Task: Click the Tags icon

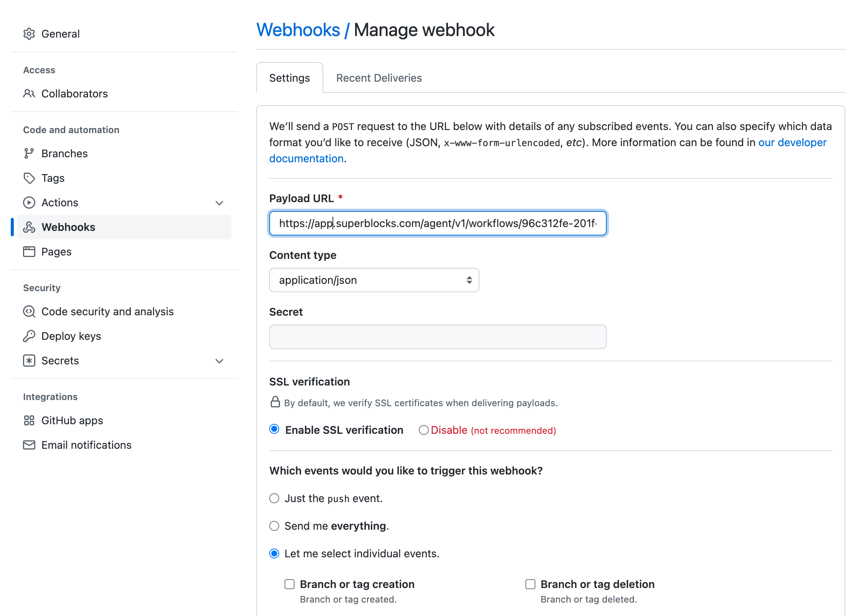Action: click(30, 178)
